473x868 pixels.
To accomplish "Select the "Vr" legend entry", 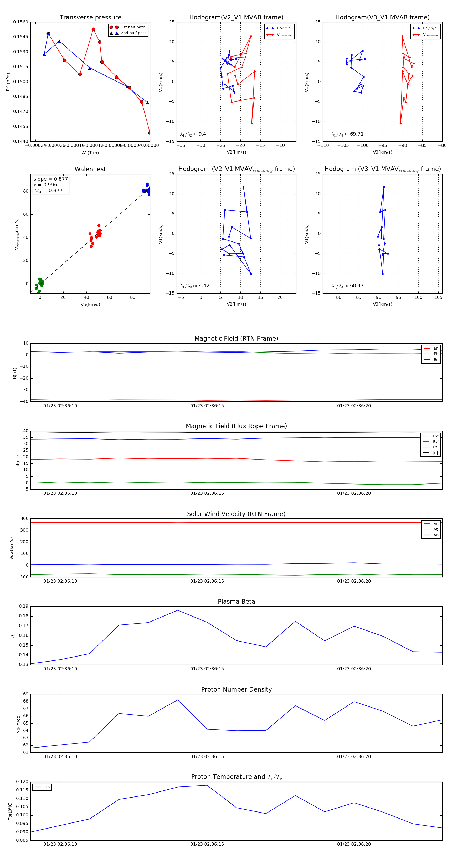I will 431,524.
